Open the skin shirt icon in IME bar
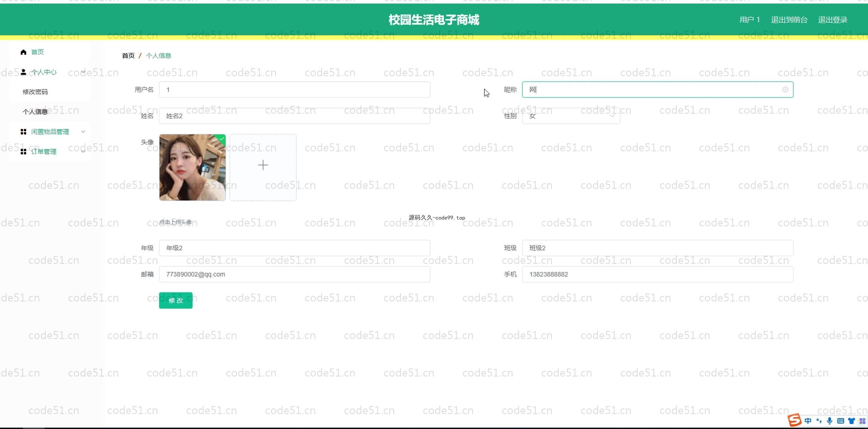The height and width of the screenshot is (429, 868). [852, 421]
